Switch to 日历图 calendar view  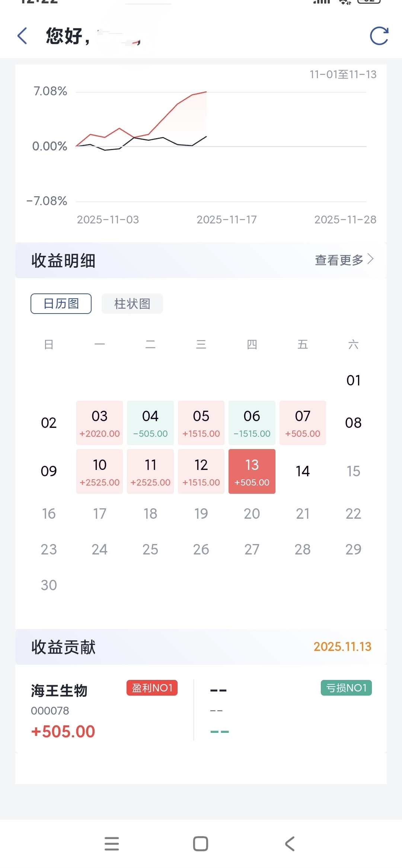coord(61,303)
